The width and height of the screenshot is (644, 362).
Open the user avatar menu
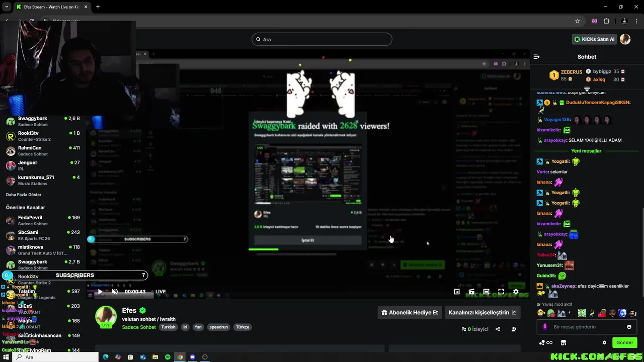625,39
